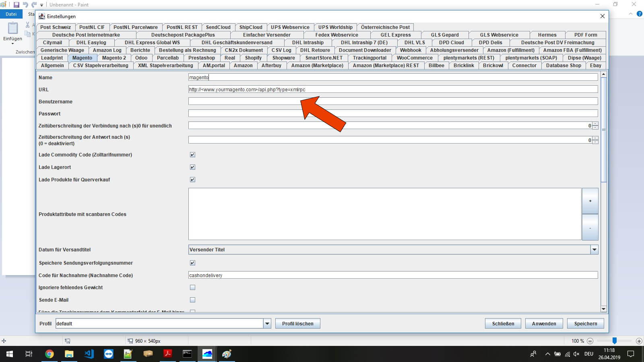Open the Datei menu in Paint

coord(11,14)
